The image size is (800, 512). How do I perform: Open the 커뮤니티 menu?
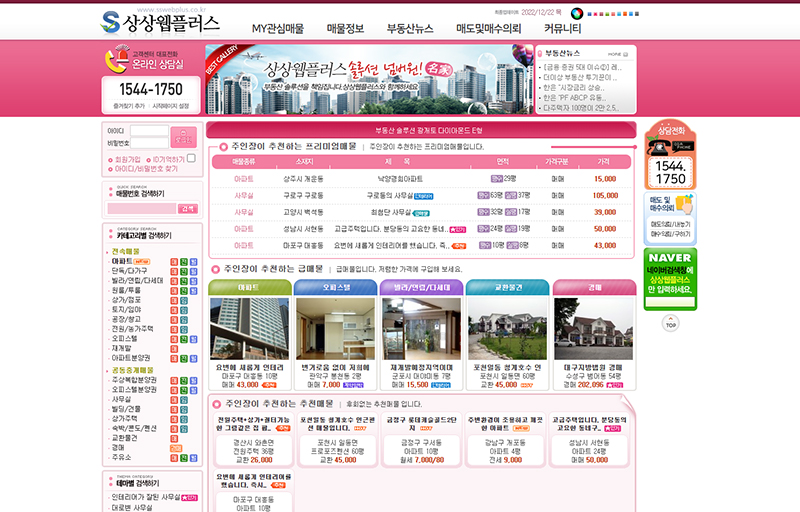click(x=562, y=29)
